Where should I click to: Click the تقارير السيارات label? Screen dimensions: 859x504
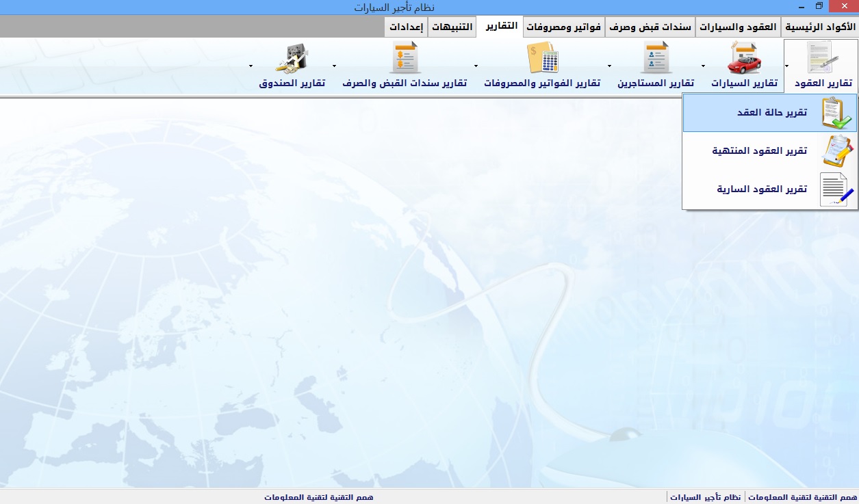(745, 83)
